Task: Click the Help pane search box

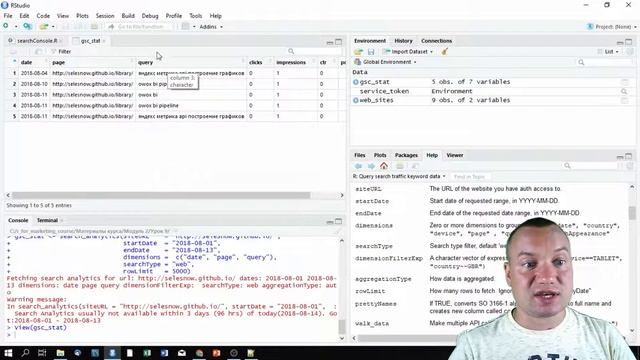Action: pyautogui.click(x=590, y=166)
